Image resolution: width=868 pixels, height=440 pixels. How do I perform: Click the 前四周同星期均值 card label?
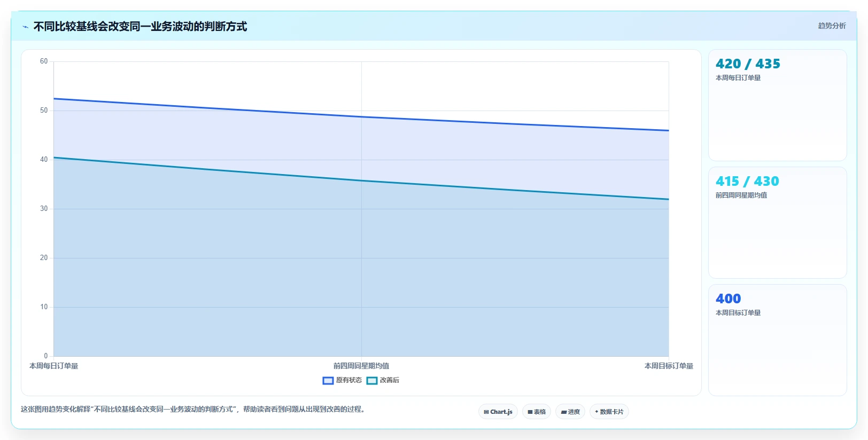coord(741,195)
